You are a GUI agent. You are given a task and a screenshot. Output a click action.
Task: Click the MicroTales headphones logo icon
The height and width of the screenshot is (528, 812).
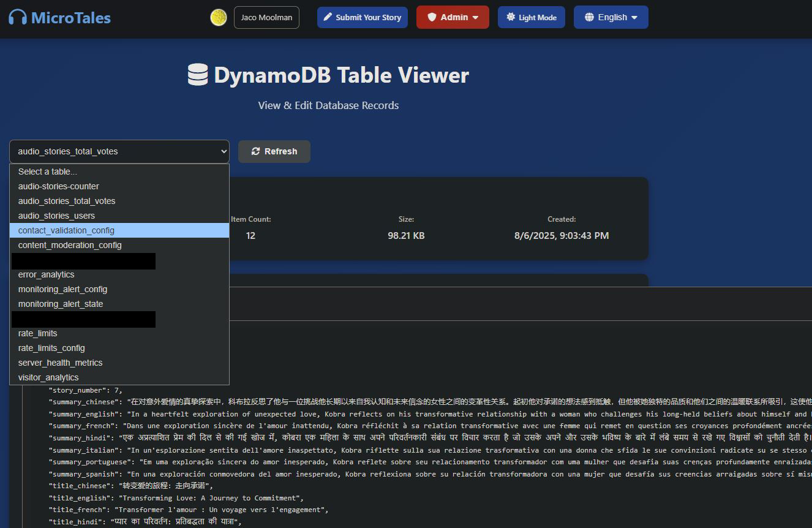point(18,18)
